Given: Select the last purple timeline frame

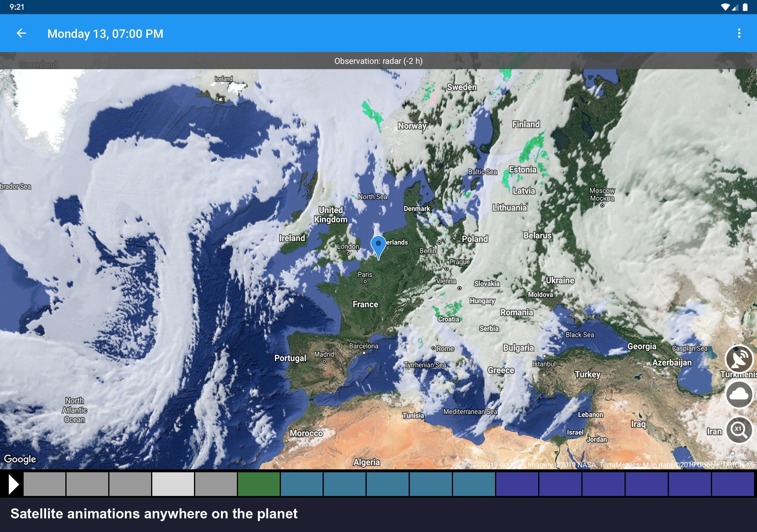Looking at the screenshot, I should click(x=733, y=484).
